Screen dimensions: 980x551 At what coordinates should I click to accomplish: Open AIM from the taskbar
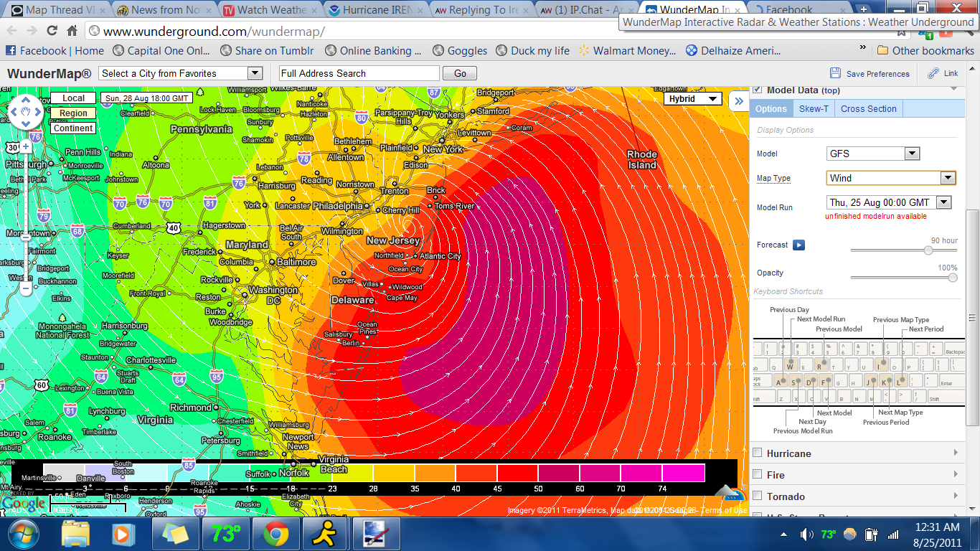[x=325, y=534]
